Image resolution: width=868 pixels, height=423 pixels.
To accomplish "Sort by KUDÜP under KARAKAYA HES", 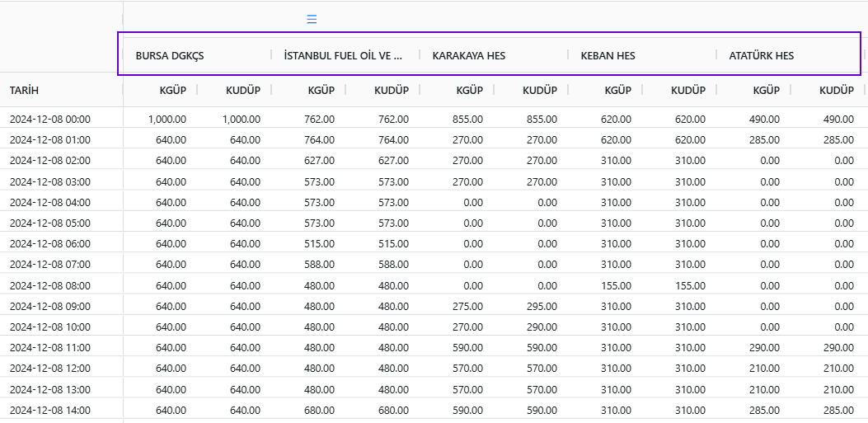I will [x=540, y=90].
